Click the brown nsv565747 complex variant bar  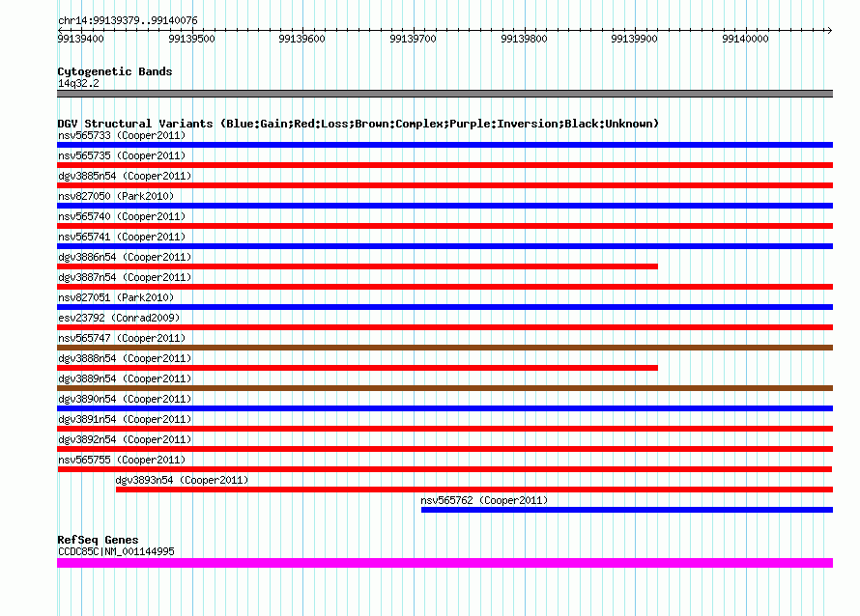pos(444,348)
